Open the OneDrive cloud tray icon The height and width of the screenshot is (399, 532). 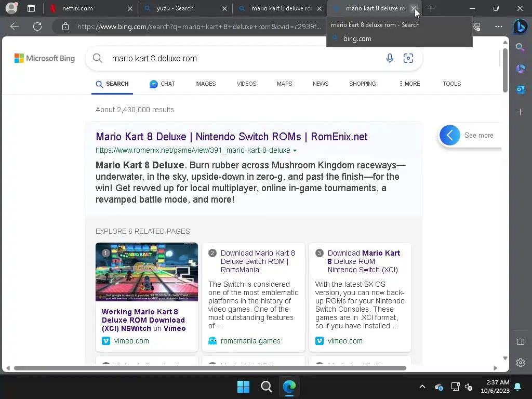coord(438,387)
